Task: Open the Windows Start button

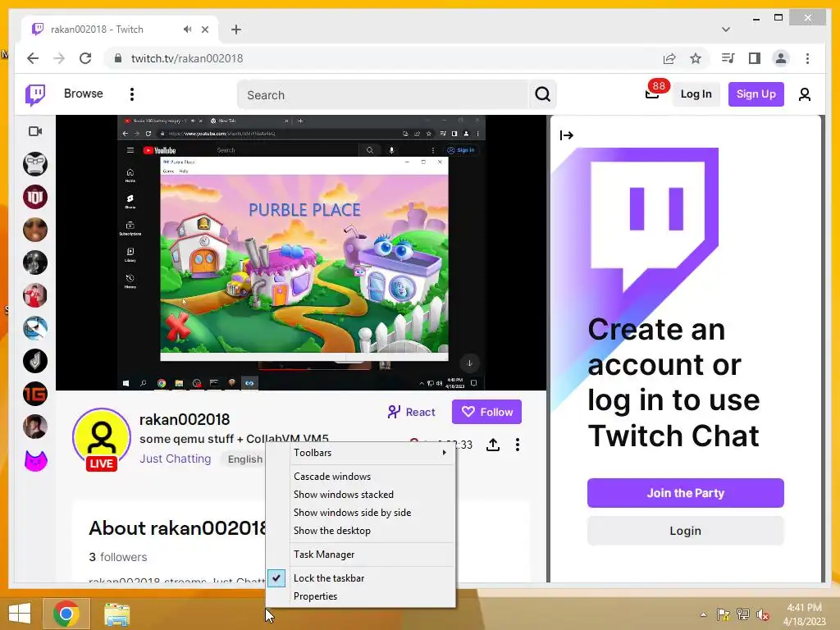Action: (x=20, y=614)
